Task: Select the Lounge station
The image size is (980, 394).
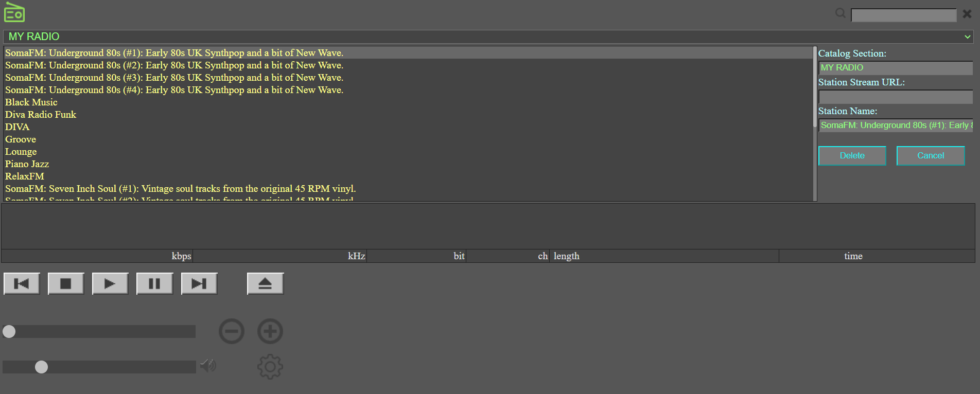Action: point(408,152)
